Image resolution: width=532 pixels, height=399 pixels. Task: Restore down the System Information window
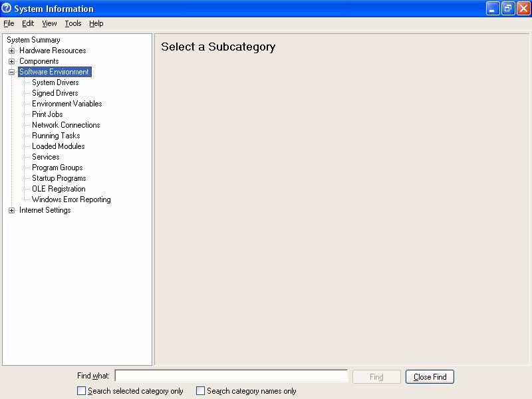tap(508, 9)
